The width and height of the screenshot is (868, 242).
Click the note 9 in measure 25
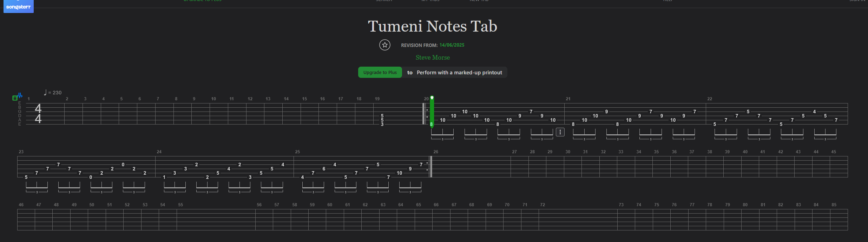(410, 169)
